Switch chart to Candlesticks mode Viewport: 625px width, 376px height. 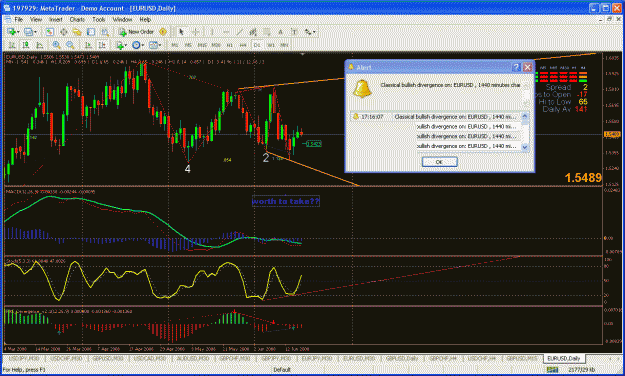pos(26,45)
